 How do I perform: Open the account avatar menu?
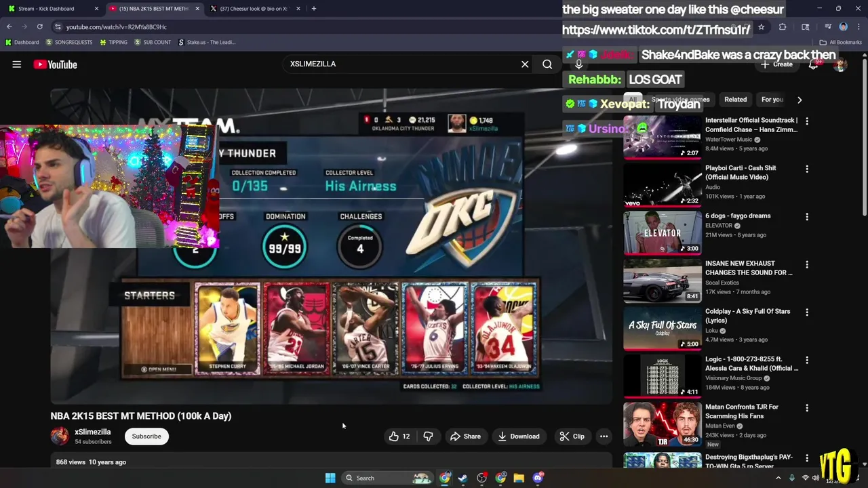840,64
